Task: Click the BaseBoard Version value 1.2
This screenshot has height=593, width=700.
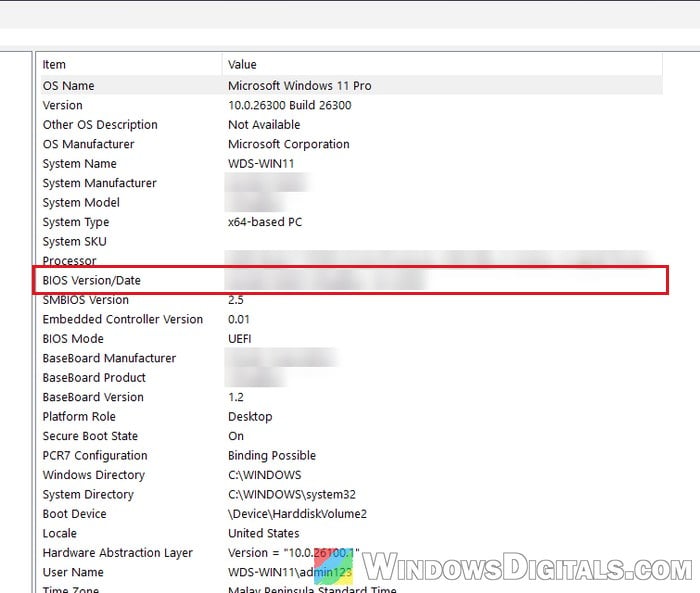Action: click(236, 397)
